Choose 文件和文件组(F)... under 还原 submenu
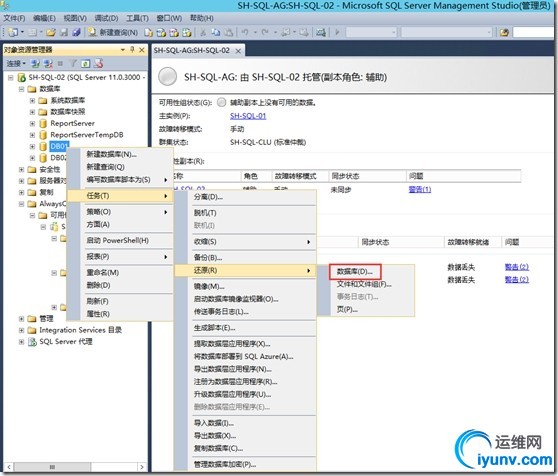The height and width of the screenshot is (476, 558). click(364, 284)
